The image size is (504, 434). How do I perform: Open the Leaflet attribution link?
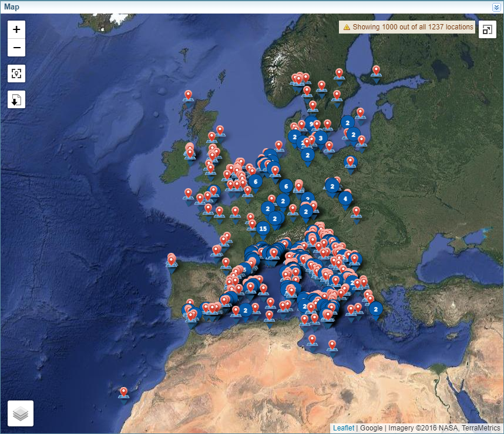343,428
